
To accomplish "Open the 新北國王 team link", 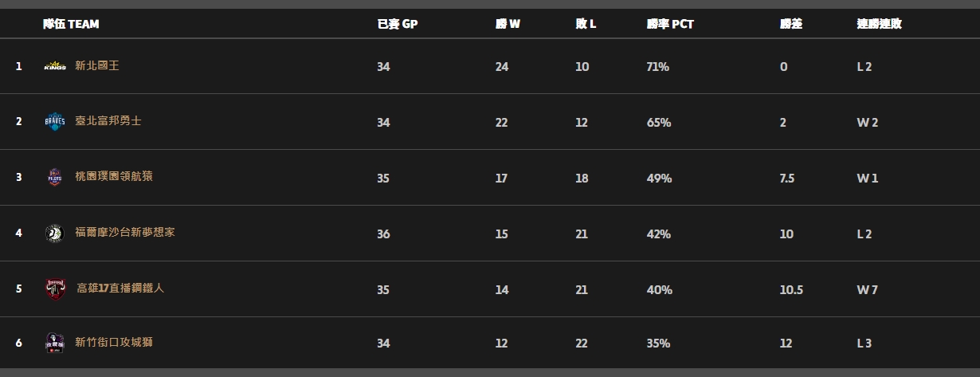I will tap(97, 66).
